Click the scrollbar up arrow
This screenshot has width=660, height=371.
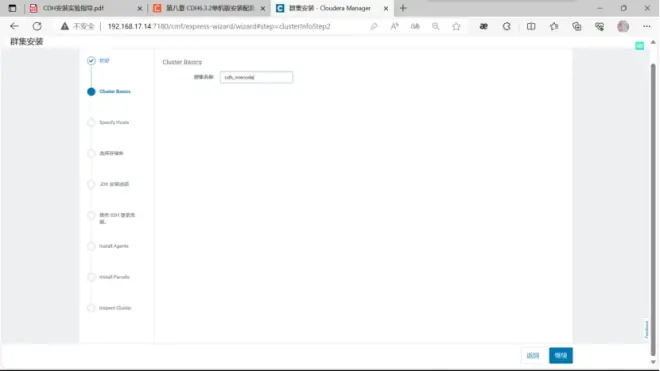tap(653, 42)
